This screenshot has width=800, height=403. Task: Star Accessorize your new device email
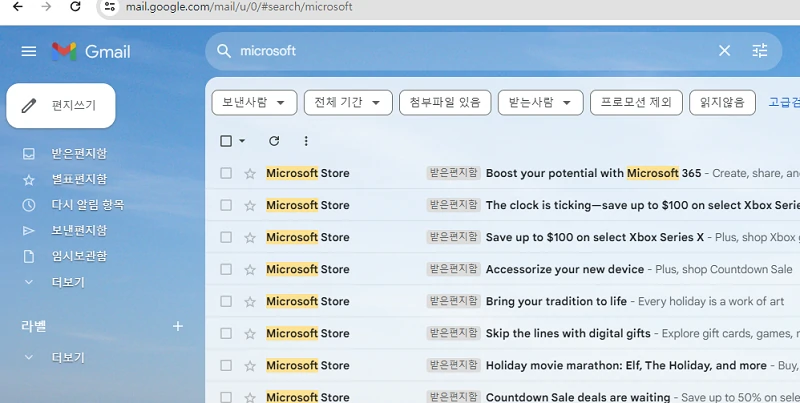point(250,269)
